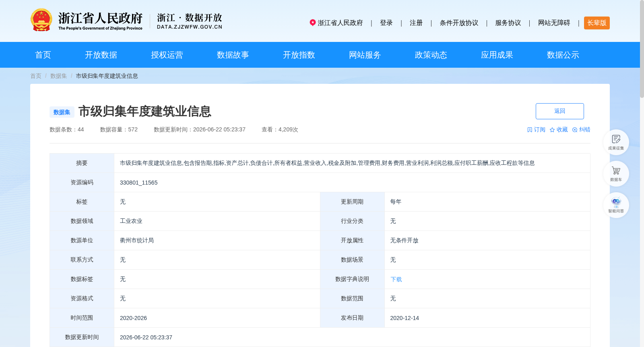
Task: Open the 开放数据 menu
Action: (101, 55)
